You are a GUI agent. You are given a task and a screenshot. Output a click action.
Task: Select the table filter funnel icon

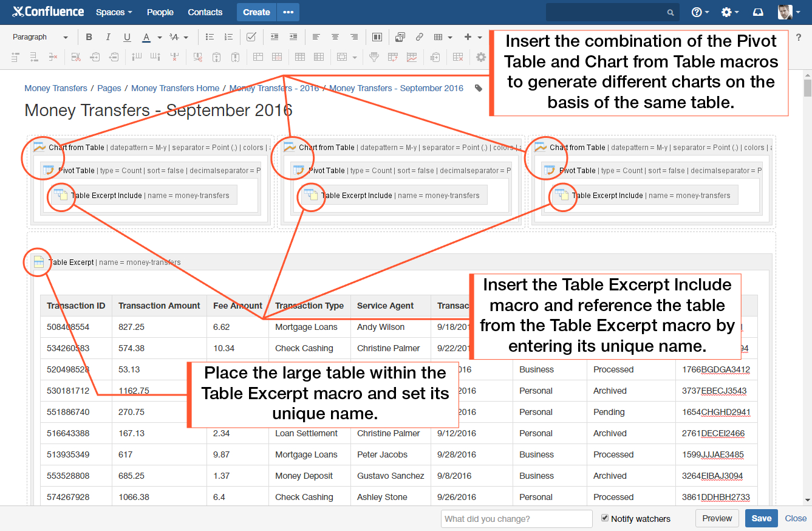(x=374, y=57)
